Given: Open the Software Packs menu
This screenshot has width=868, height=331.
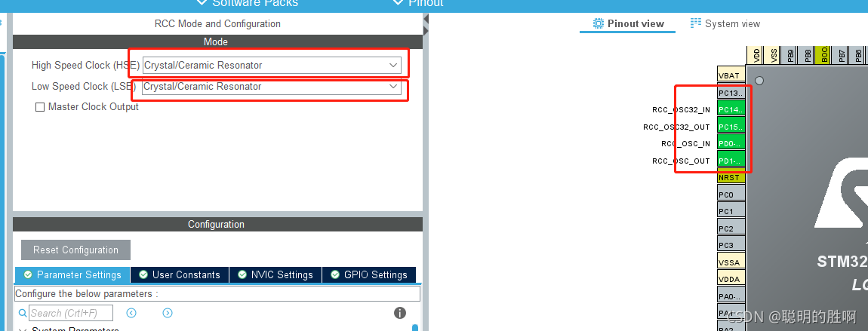Looking at the screenshot, I should click(248, 3).
